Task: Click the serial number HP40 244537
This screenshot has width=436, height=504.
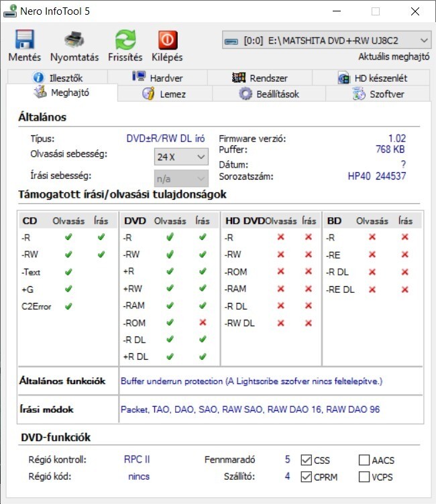Action: (377, 176)
